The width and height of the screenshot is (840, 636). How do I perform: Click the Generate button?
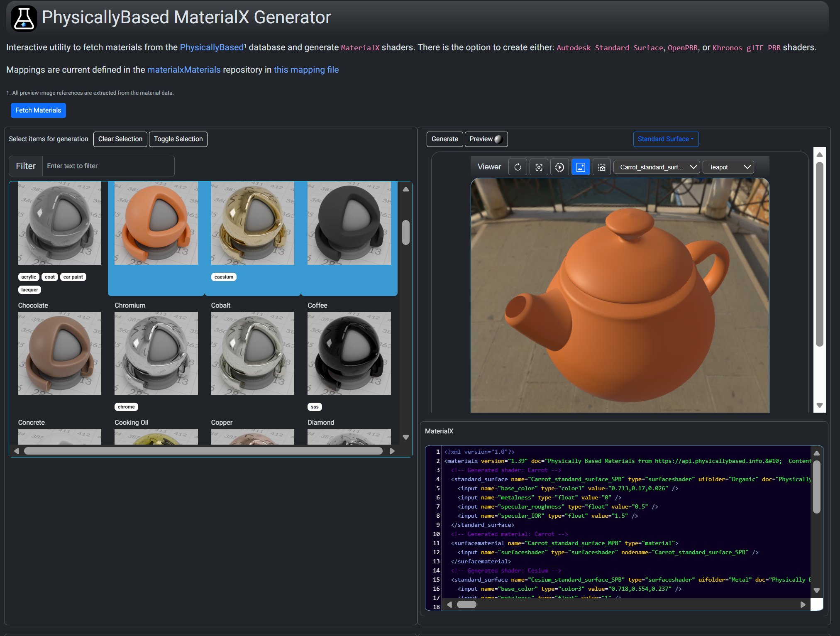(444, 139)
